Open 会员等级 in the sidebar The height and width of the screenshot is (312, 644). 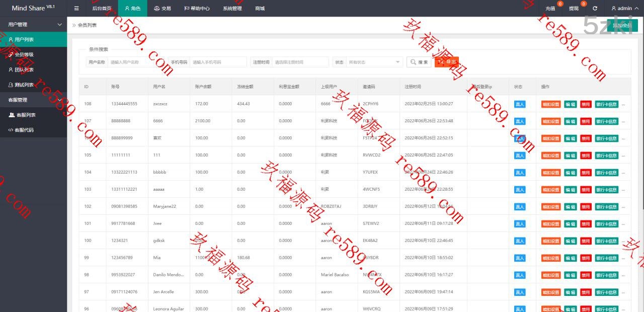[24, 54]
